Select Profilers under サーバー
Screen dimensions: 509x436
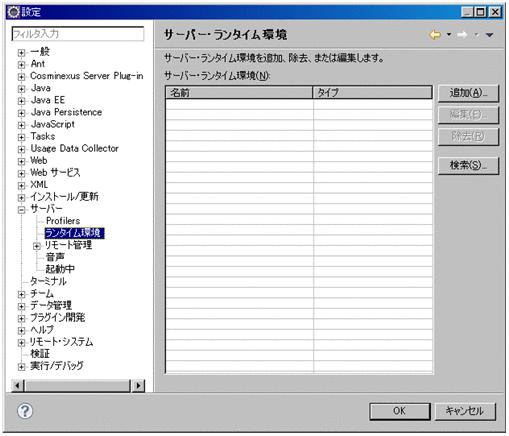tap(63, 221)
